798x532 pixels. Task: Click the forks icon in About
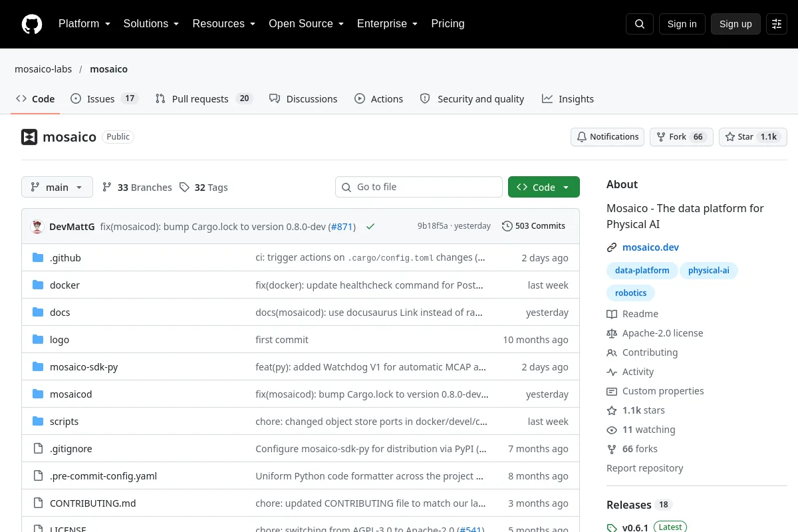[612, 449]
